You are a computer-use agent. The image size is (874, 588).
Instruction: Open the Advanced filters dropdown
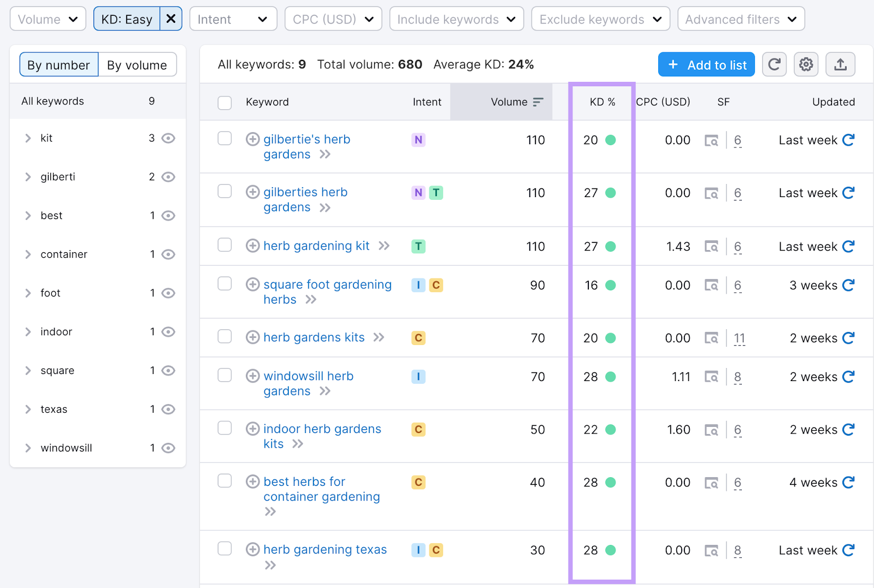(x=740, y=19)
